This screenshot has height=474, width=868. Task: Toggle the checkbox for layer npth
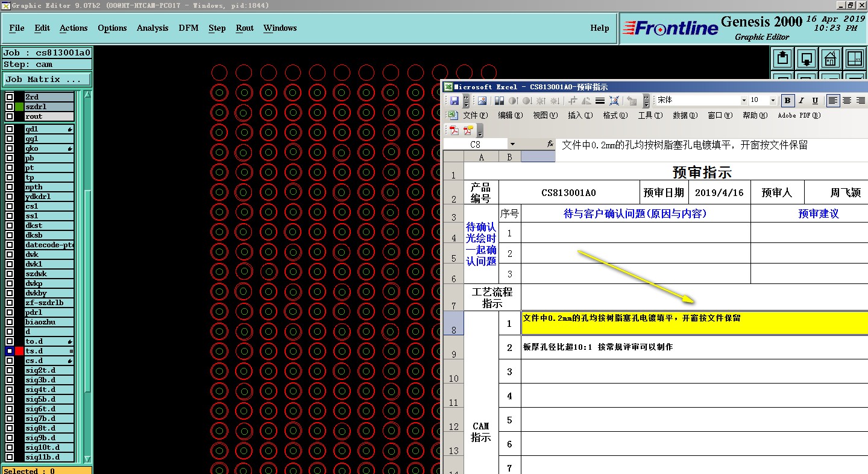[10, 187]
